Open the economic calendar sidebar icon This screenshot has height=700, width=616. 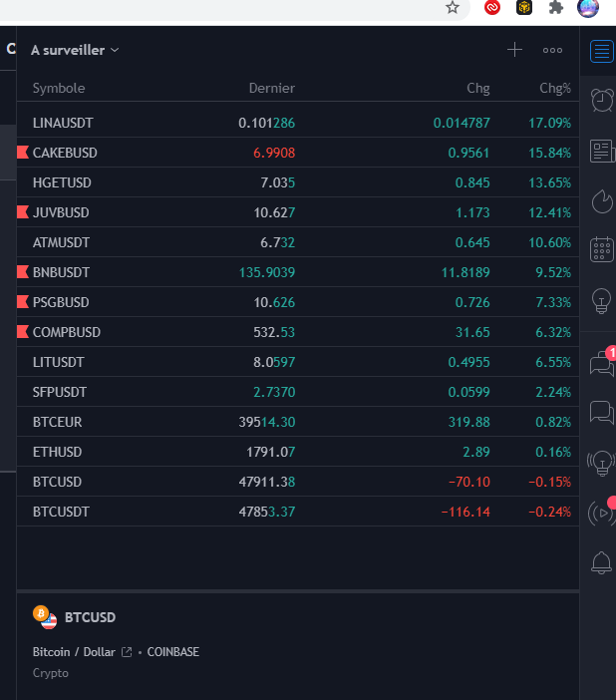pos(602,249)
